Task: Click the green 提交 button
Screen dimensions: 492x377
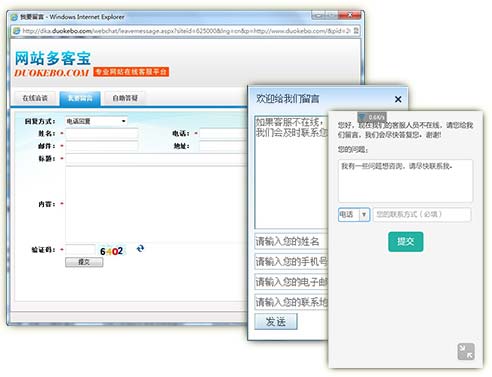Action: [406, 242]
